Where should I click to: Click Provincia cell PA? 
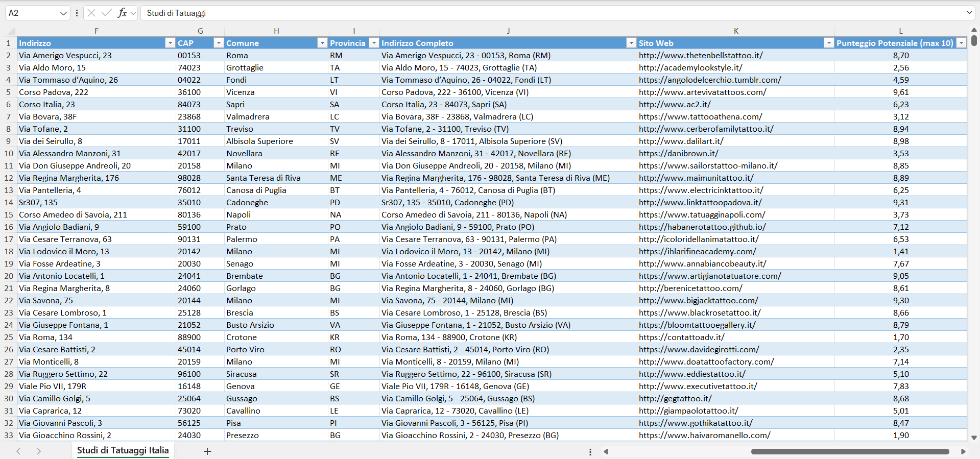coord(354,239)
